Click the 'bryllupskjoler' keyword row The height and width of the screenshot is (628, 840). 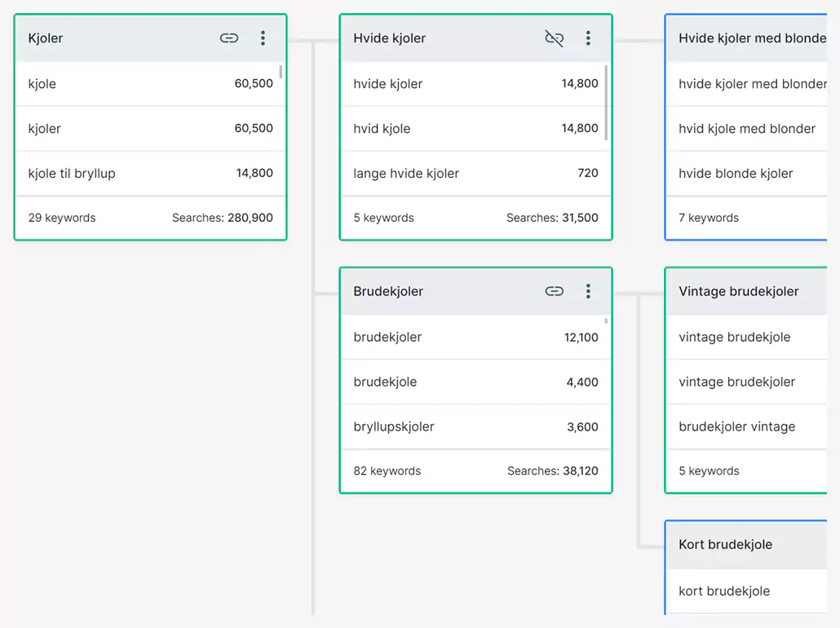pos(475,427)
